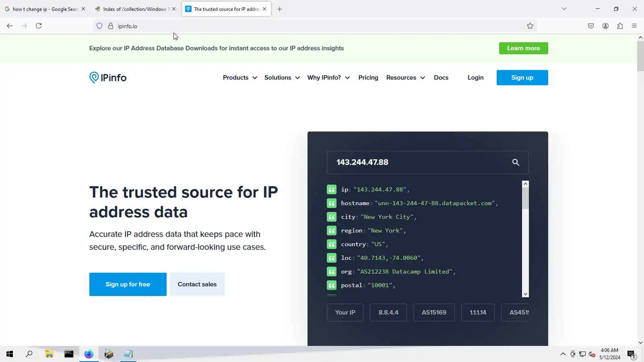644x362 pixels.
Task: Expand the Why IPinfo? dropdown
Action: coord(328,78)
